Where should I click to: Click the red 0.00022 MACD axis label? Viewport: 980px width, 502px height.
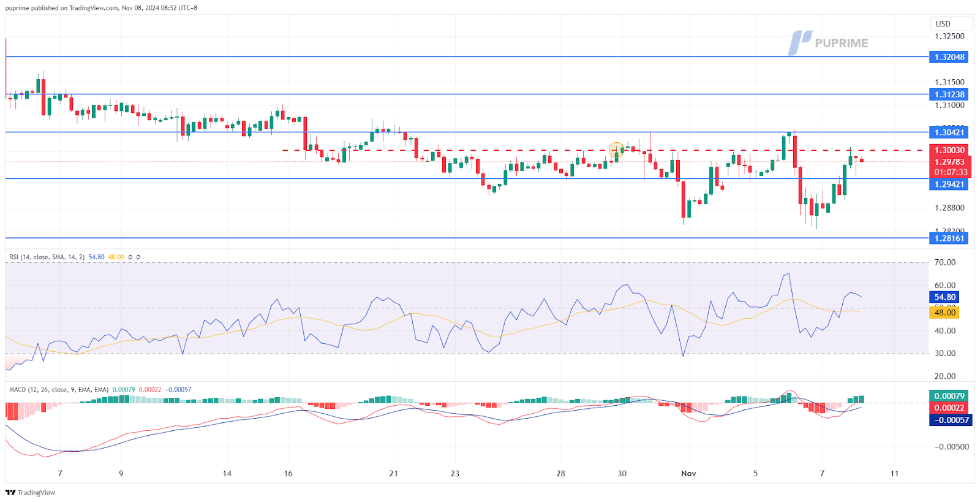pos(949,408)
